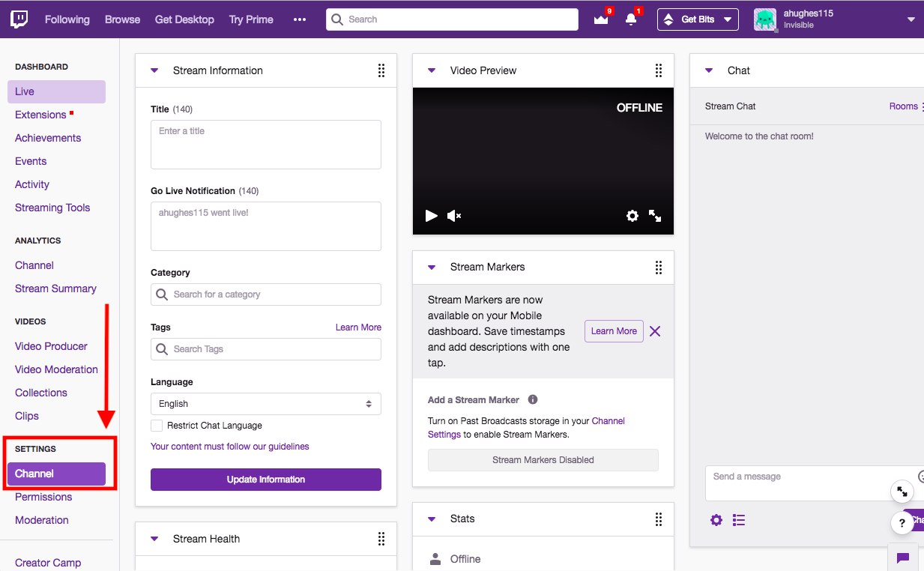Viewport: 924px width, 571px height.
Task: Open Events in the sidebar
Action: coord(31,161)
